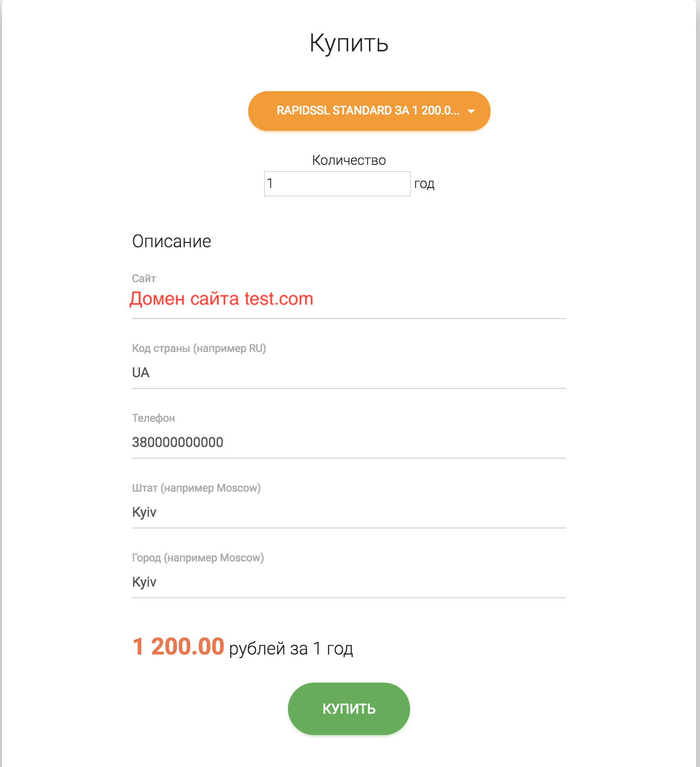The height and width of the screenshot is (767, 700).
Task: Click the caret arrow on the orange dropdown
Action: 471,112
